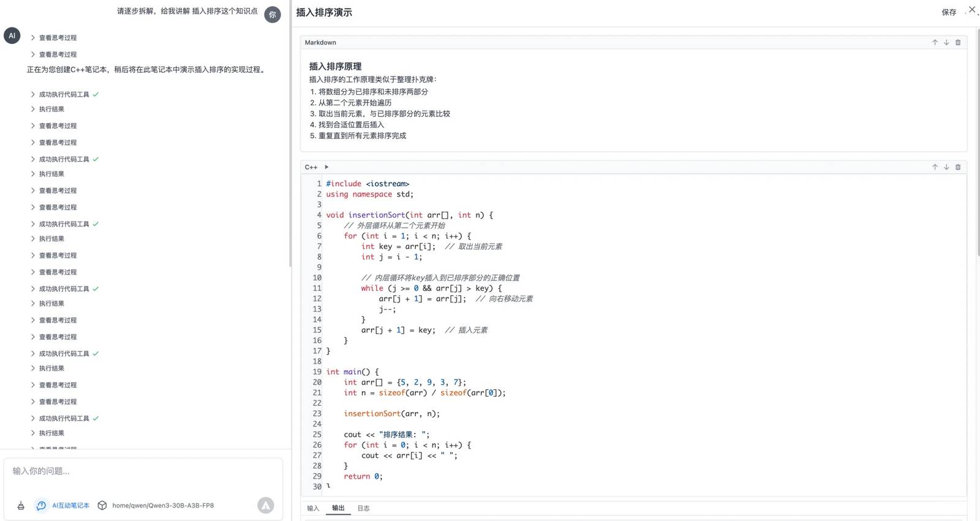Expand the first 成功执行代码工具 entry

pos(64,95)
